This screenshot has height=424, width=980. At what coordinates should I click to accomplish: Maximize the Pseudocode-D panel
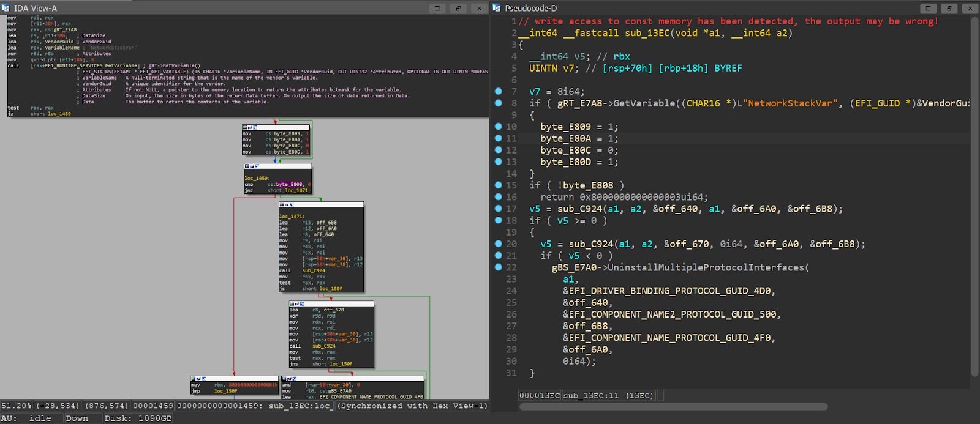pyautogui.click(x=927, y=8)
